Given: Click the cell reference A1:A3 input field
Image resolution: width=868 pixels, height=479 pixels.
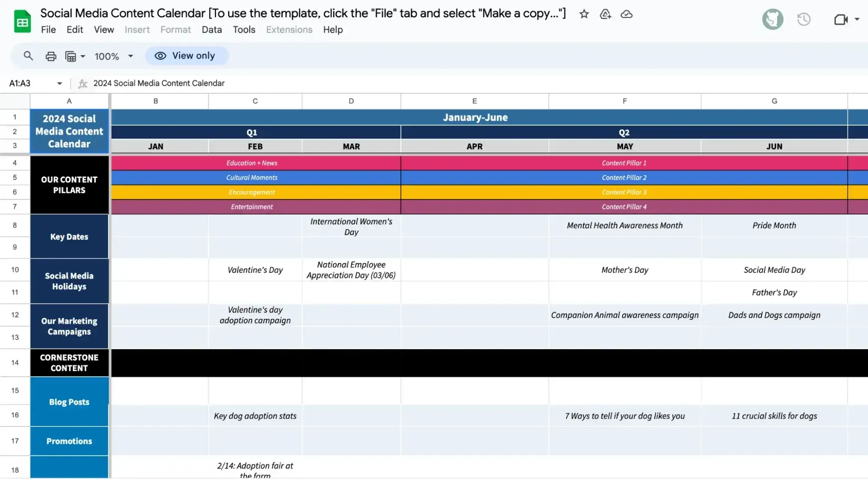Looking at the screenshot, I should (33, 83).
